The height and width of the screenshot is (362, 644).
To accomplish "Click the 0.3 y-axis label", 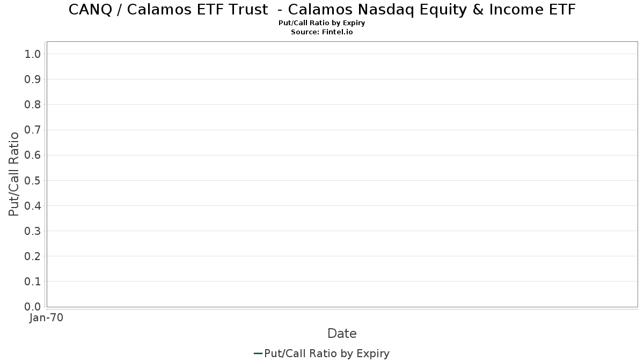I will [x=33, y=231].
